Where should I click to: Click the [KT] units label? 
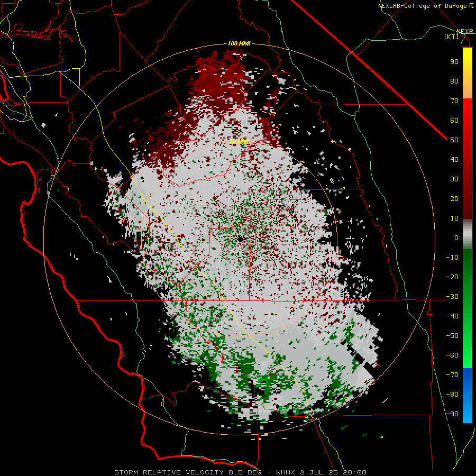coord(451,36)
